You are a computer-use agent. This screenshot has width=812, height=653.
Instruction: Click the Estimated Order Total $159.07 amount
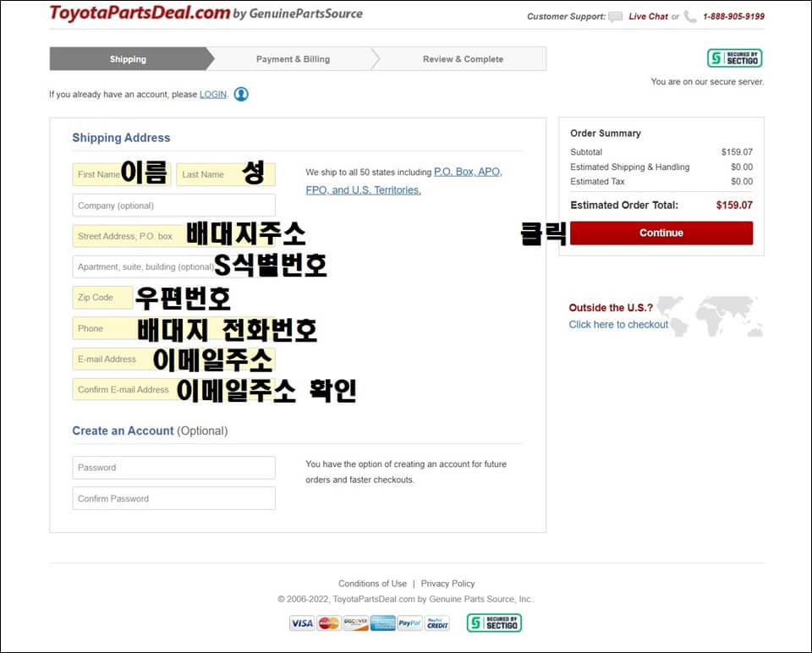tap(734, 205)
